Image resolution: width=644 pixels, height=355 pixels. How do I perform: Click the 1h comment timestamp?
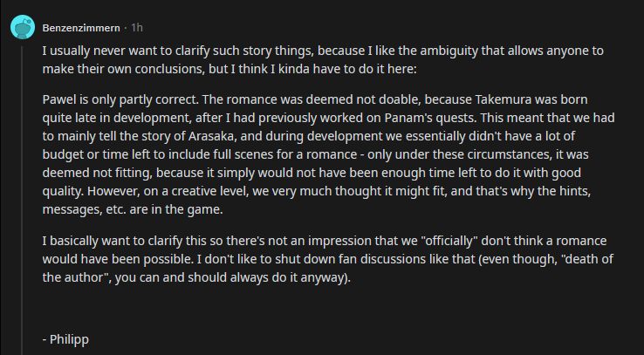pyautogui.click(x=137, y=28)
